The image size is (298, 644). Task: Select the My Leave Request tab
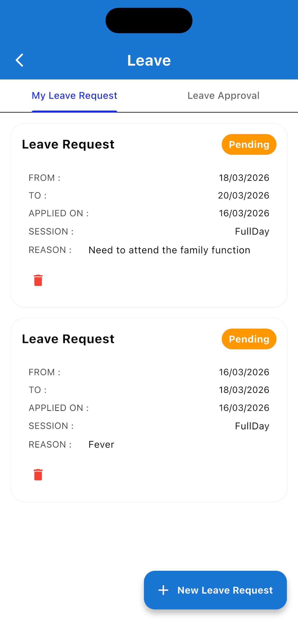tap(74, 96)
